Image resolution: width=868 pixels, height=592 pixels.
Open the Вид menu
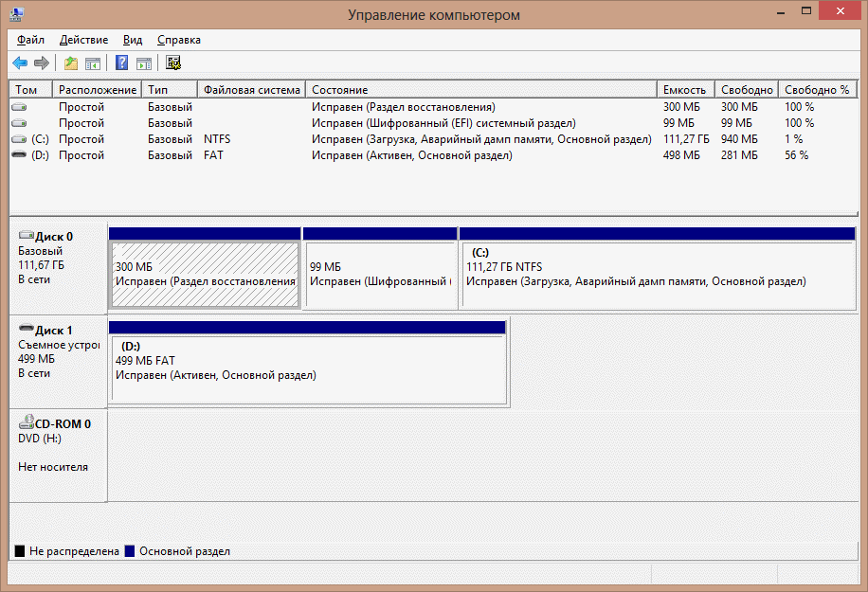point(133,40)
